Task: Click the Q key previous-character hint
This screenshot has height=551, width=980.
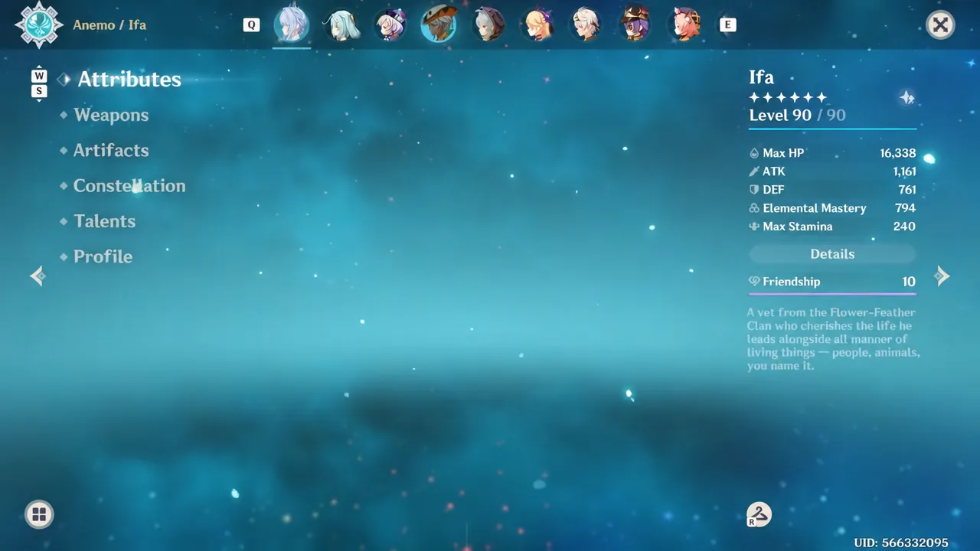Action: coord(251,25)
